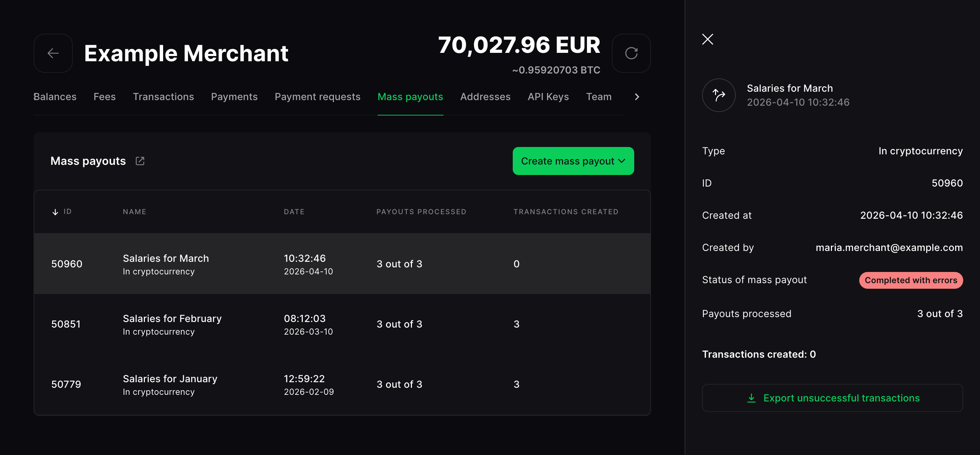This screenshot has height=455, width=980.
Task: Switch to API Keys tab
Action: point(548,97)
